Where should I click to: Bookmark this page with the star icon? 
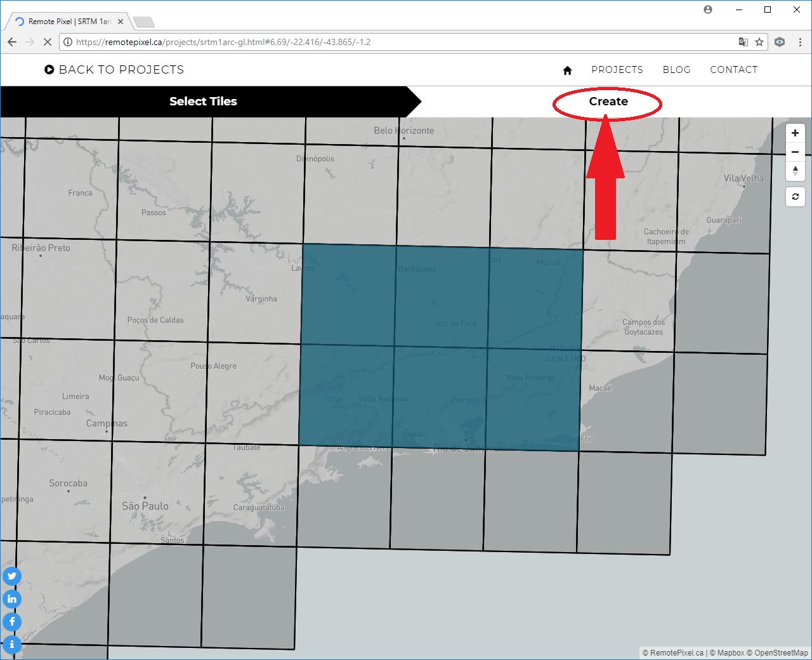(759, 42)
